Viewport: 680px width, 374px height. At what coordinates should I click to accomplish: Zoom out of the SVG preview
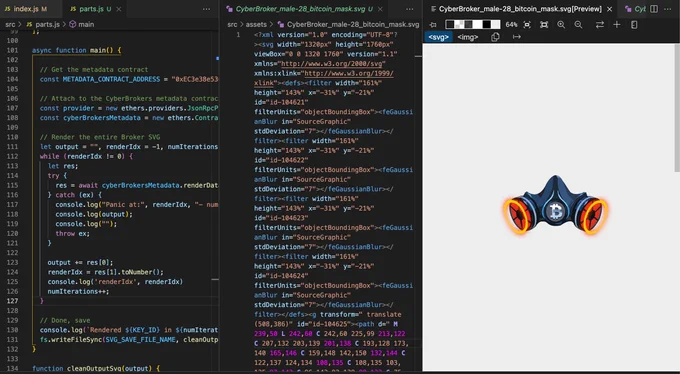(x=578, y=25)
